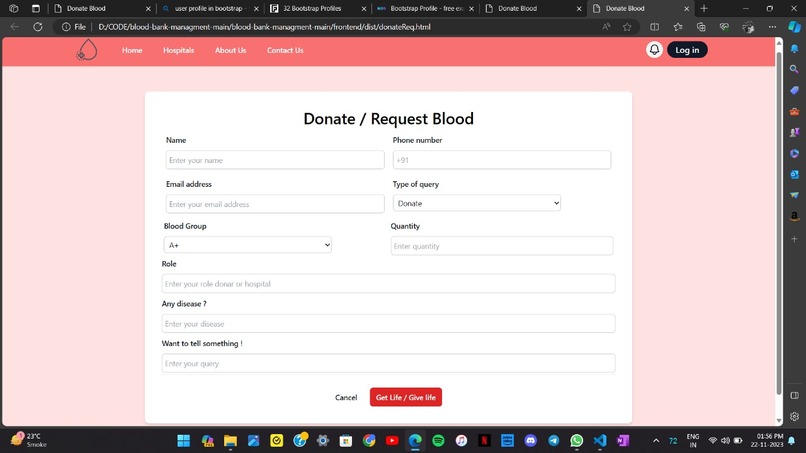Image resolution: width=806 pixels, height=453 pixels.
Task: Focus the Quantity input field
Action: click(502, 246)
